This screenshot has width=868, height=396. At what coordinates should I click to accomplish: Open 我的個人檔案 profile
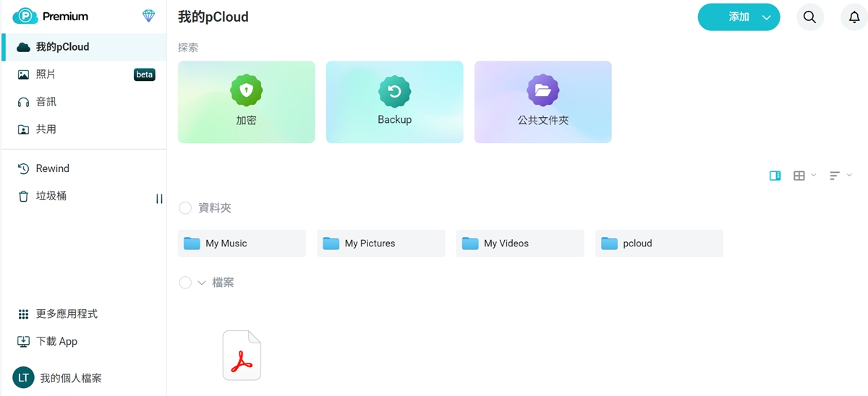point(71,378)
